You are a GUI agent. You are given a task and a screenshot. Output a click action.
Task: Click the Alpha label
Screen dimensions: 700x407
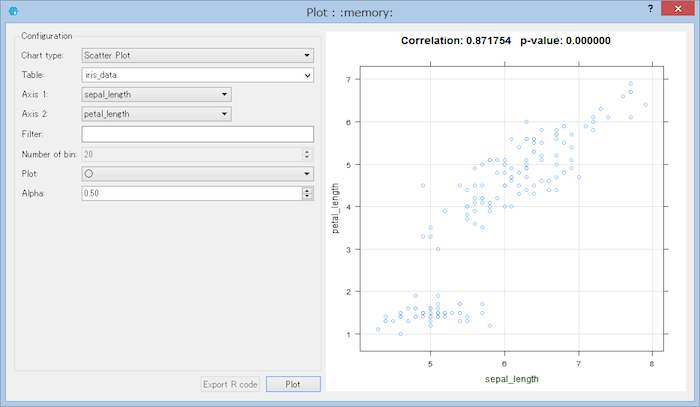tap(33, 193)
